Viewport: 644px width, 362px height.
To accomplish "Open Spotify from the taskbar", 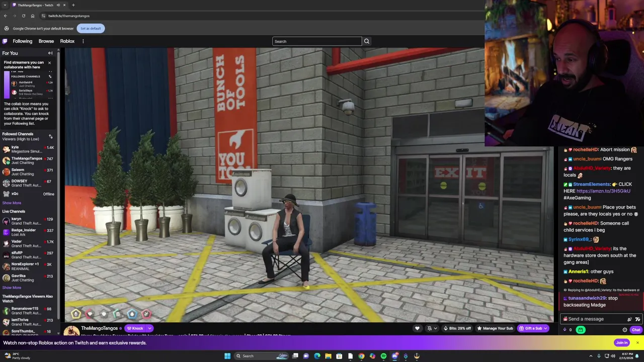I will (383, 356).
